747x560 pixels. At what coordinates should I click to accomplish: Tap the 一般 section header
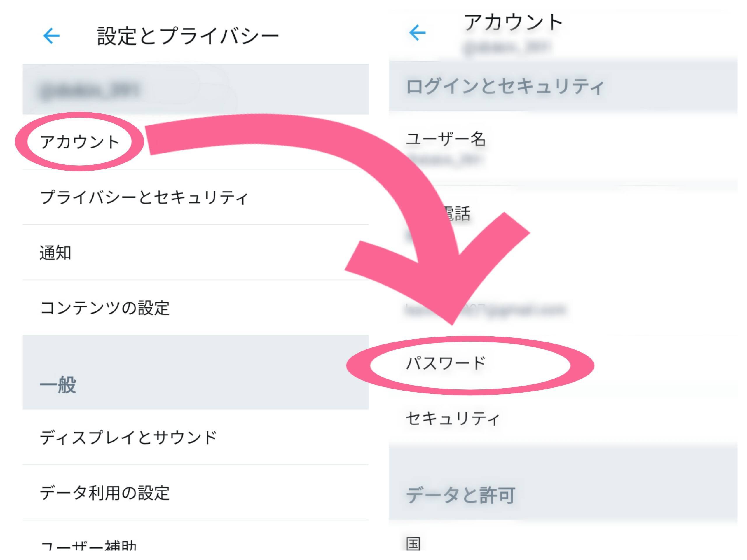(58, 385)
